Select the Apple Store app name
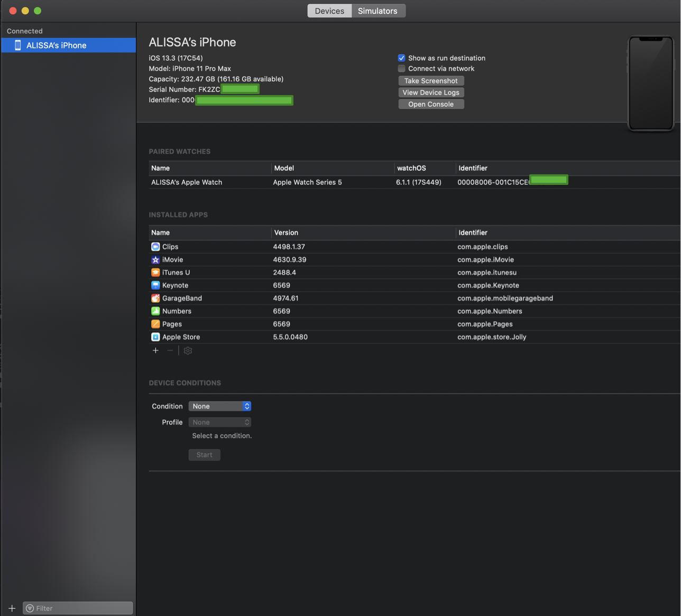 tap(181, 337)
